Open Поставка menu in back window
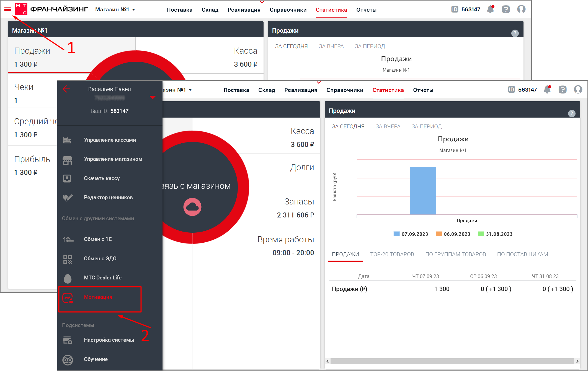588x371 pixels. pyautogui.click(x=179, y=10)
